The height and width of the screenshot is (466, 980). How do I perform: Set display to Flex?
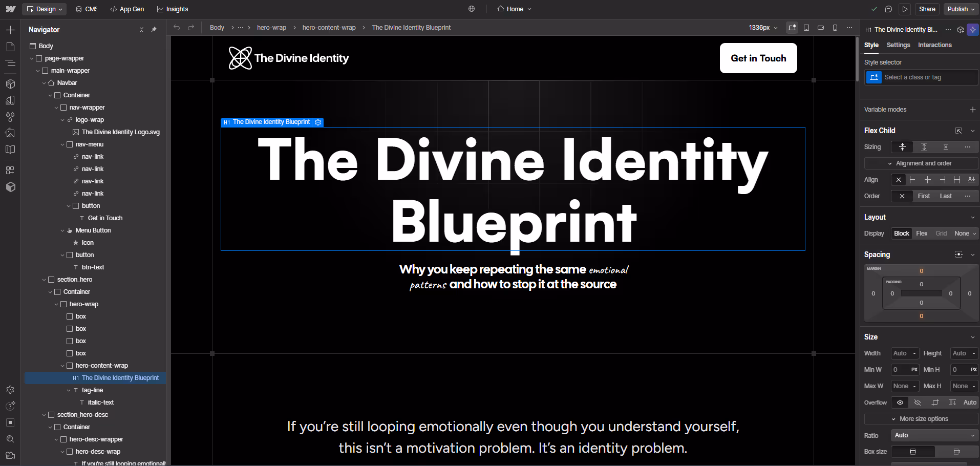coord(922,234)
